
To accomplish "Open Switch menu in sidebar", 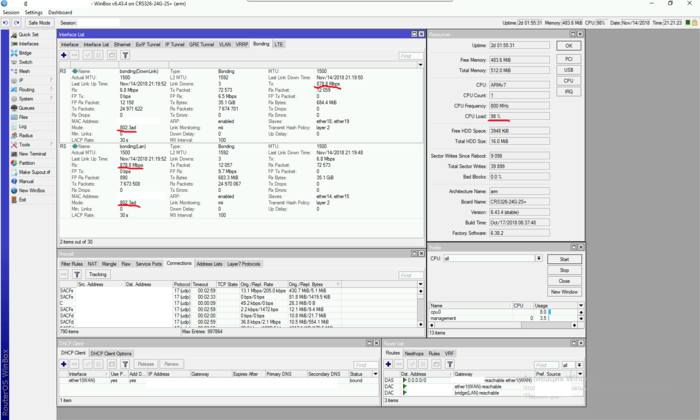I will pyautogui.click(x=25, y=62).
